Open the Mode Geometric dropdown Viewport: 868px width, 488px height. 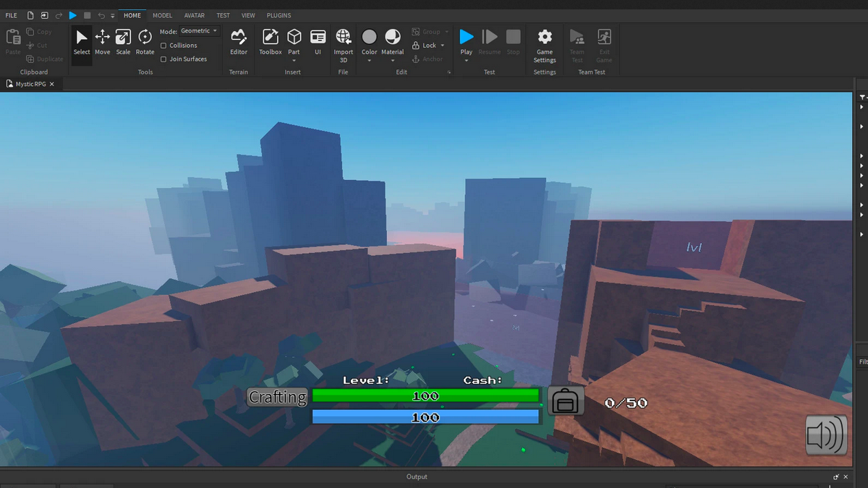tap(199, 31)
